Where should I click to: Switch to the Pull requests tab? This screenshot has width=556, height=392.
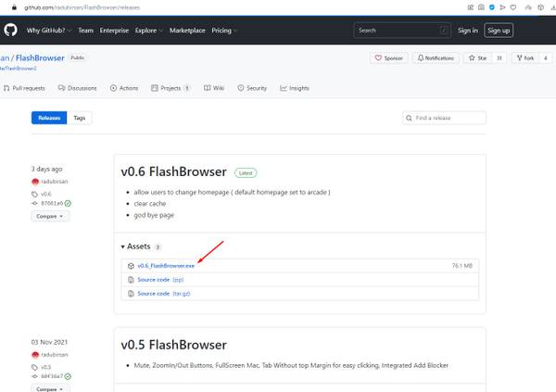point(24,88)
